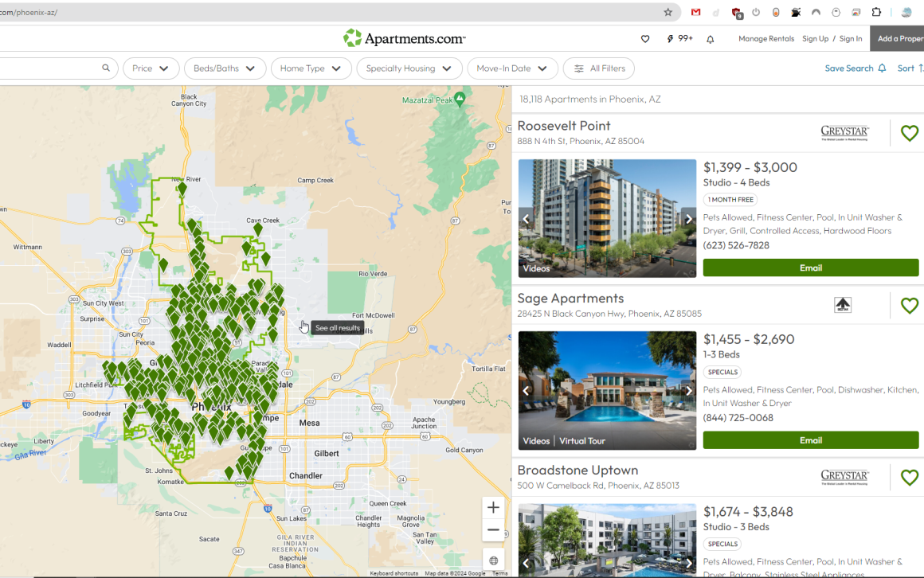
Task: Zoom in on the map
Action: (x=493, y=508)
